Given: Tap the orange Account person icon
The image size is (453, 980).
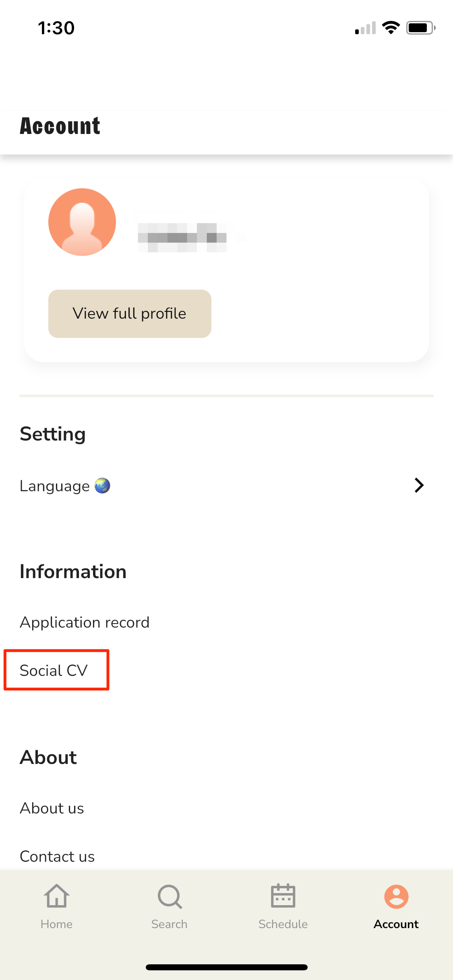Looking at the screenshot, I should (x=396, y=896).
